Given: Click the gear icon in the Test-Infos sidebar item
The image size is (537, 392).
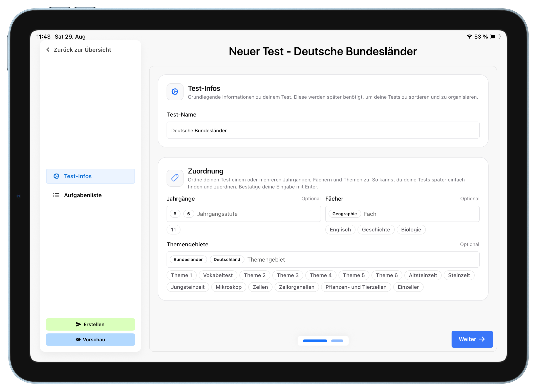Looking at the screenshot, I should [56, 176].
